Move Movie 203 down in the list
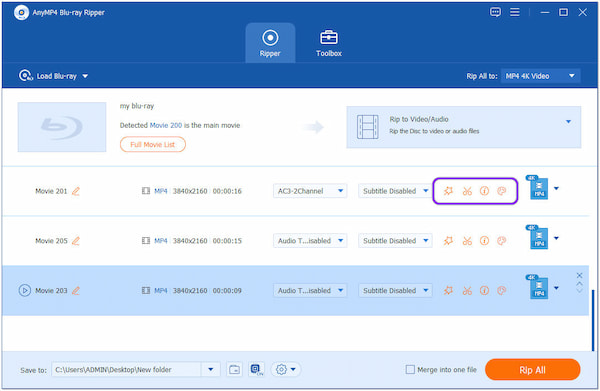 click(579, 291)
